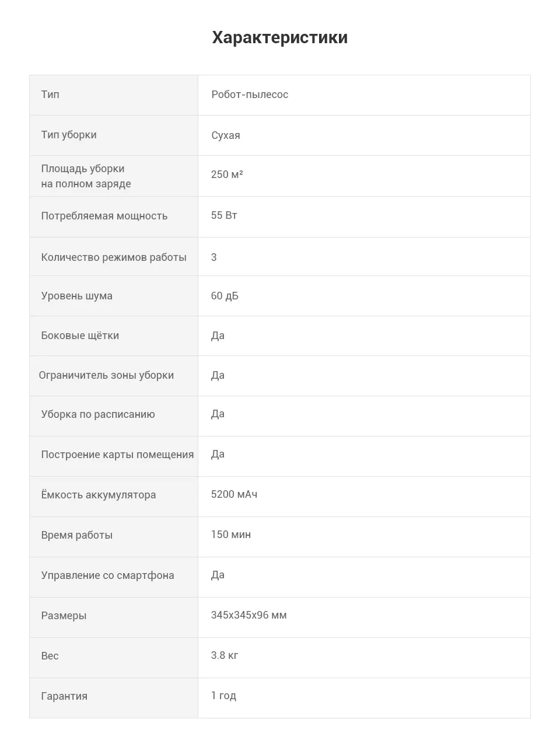Select the Тип row label
The image size is (560, 747).
(50, 95)
